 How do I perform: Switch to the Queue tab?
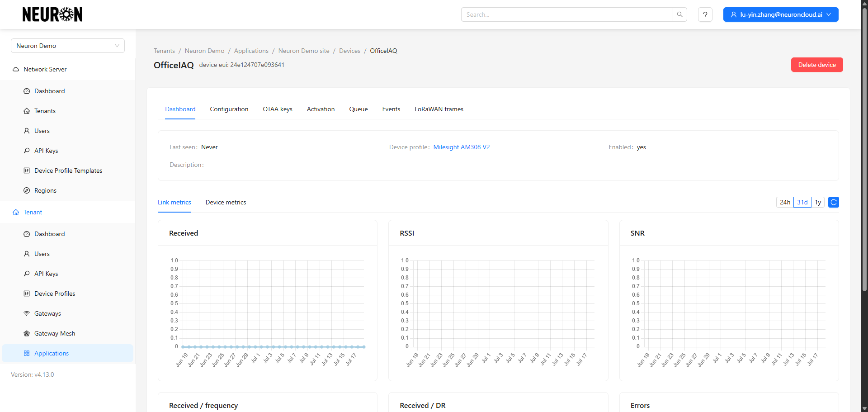[359, 109]
